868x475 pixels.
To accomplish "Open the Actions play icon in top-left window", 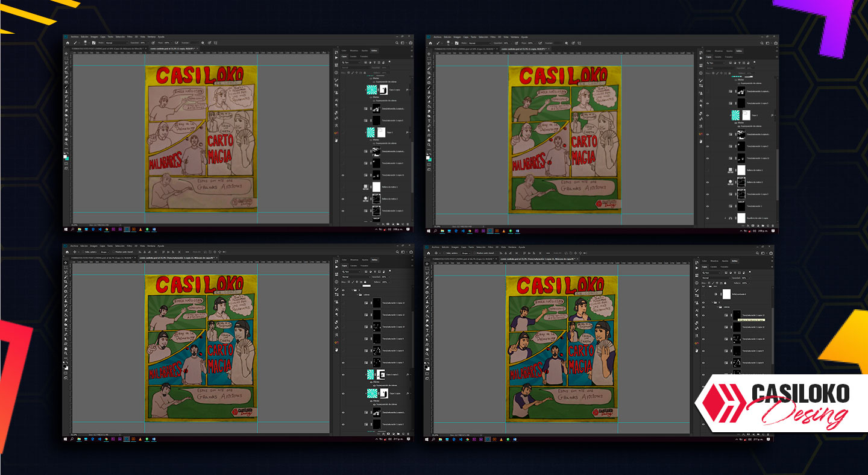I will point(336,57).
